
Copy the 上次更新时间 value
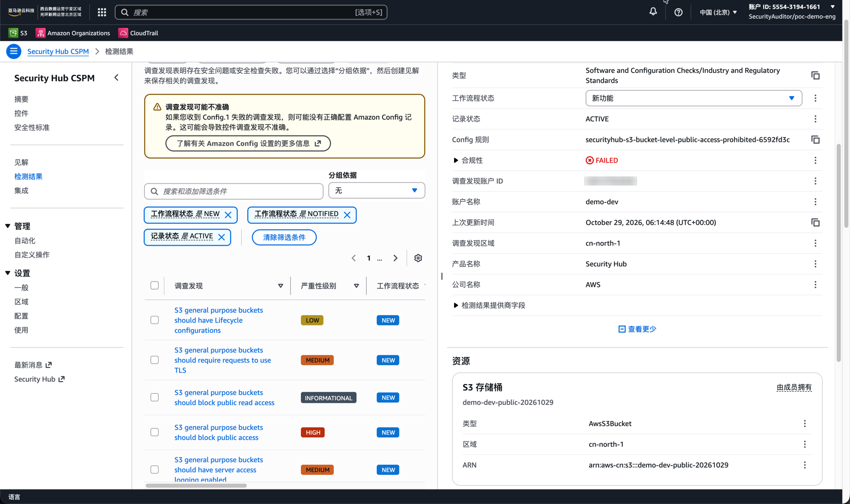click(815, 222)
